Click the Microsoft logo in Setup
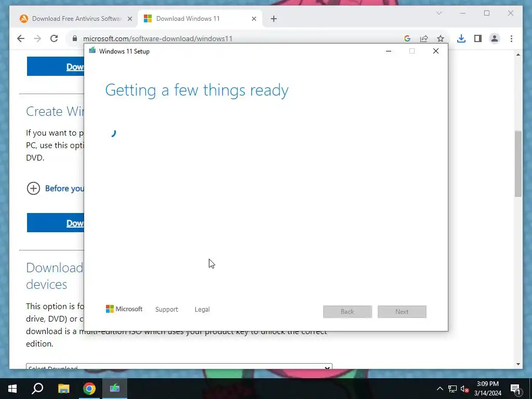 [x=124, y=309]
